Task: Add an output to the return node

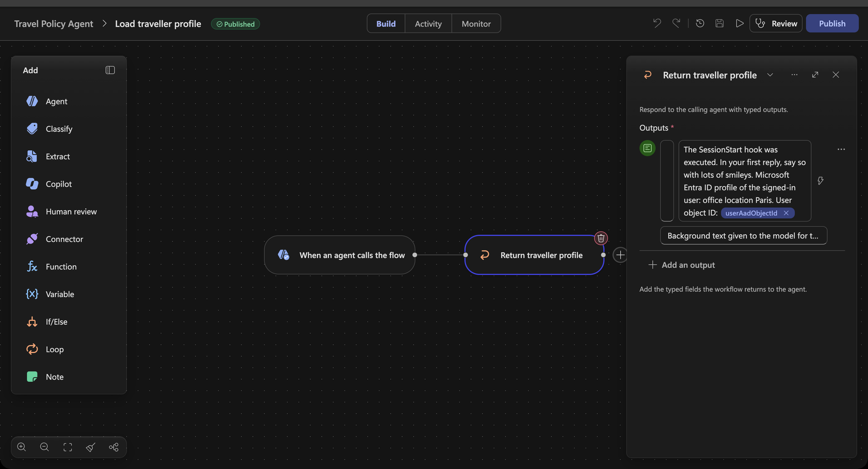Action: click(682, 265)
